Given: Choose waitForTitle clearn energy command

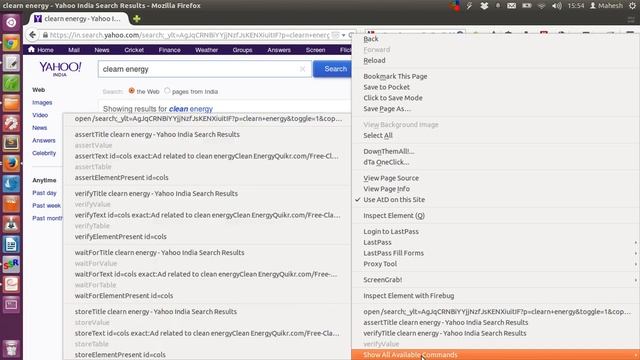Looking at the screenshot, I should 207,253.
